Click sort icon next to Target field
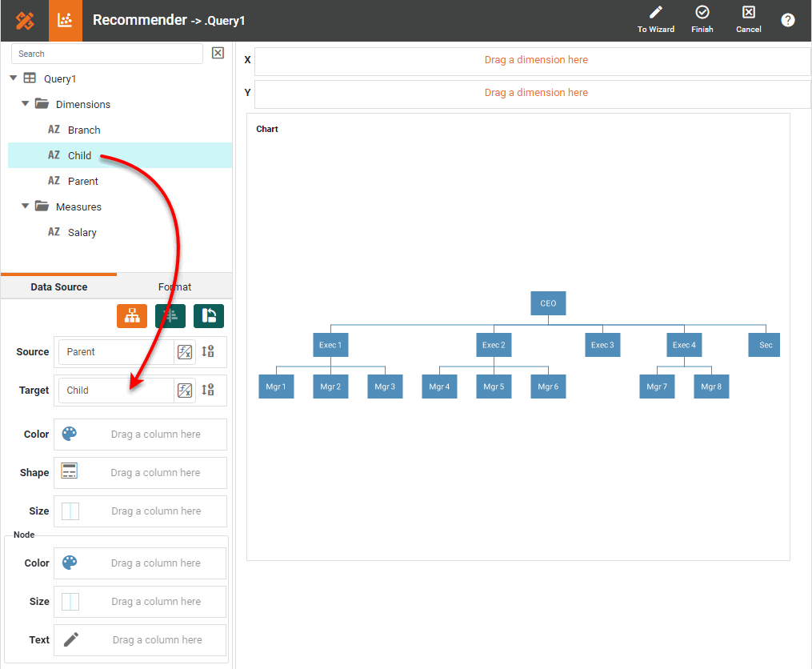The height and width of the screenshot is (669, 812). (x=208, y=390)
